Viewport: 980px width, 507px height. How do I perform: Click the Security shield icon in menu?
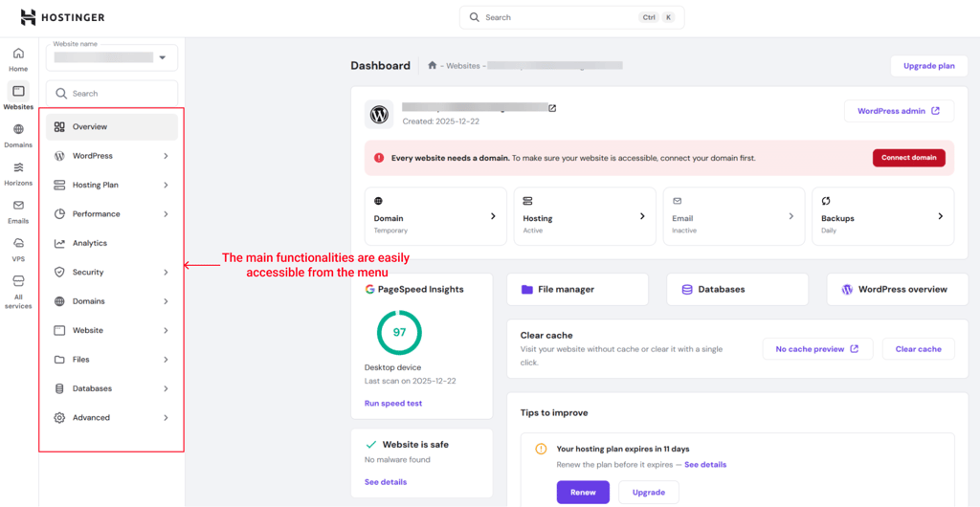[59, 273]
